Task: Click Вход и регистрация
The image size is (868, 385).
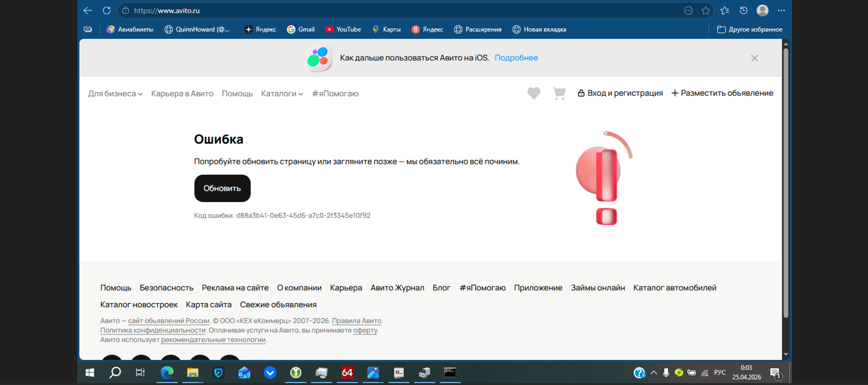Action: click(620, 93)
